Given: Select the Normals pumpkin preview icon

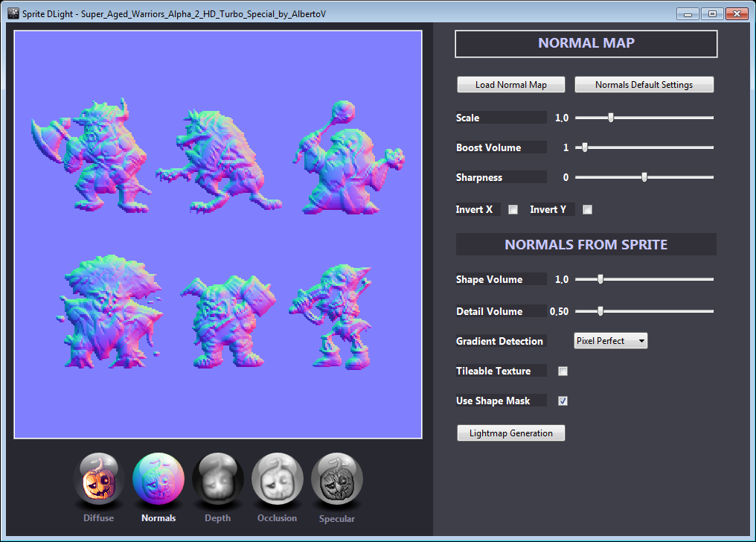Looking at the screenshot, I should coord(158,479).
